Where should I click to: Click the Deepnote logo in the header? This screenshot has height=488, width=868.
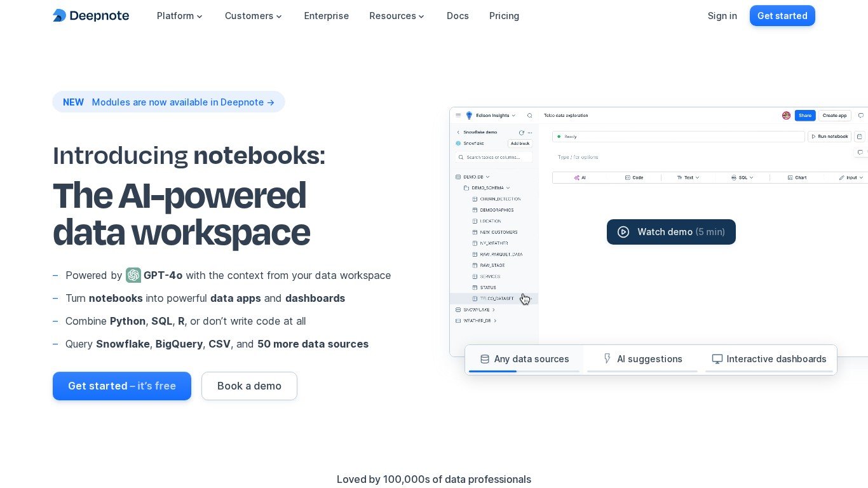pyautogui.click(x=91, y=16)
